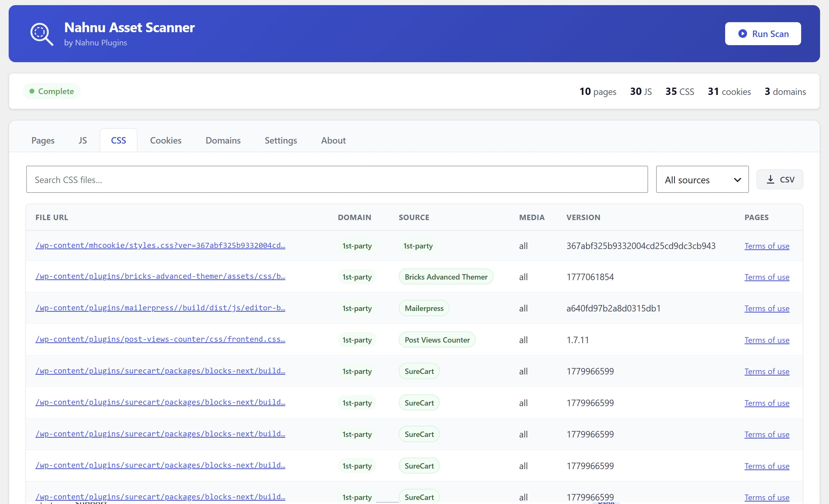This screenshot has width=829, height=504.
Task: Click the chevron arrow of All sources
Action: click(x=737, y=180)
